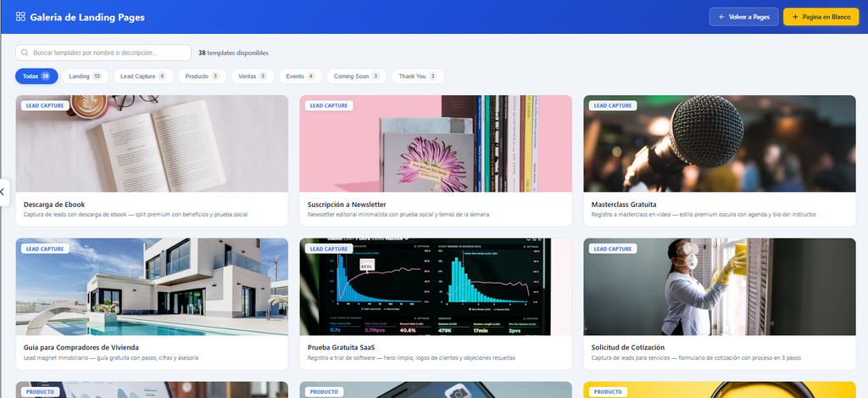Viewport: 868px width, 398px height.
Task: Click 'Captura de leads para servicios' description
Action: (x=696, y=358)
